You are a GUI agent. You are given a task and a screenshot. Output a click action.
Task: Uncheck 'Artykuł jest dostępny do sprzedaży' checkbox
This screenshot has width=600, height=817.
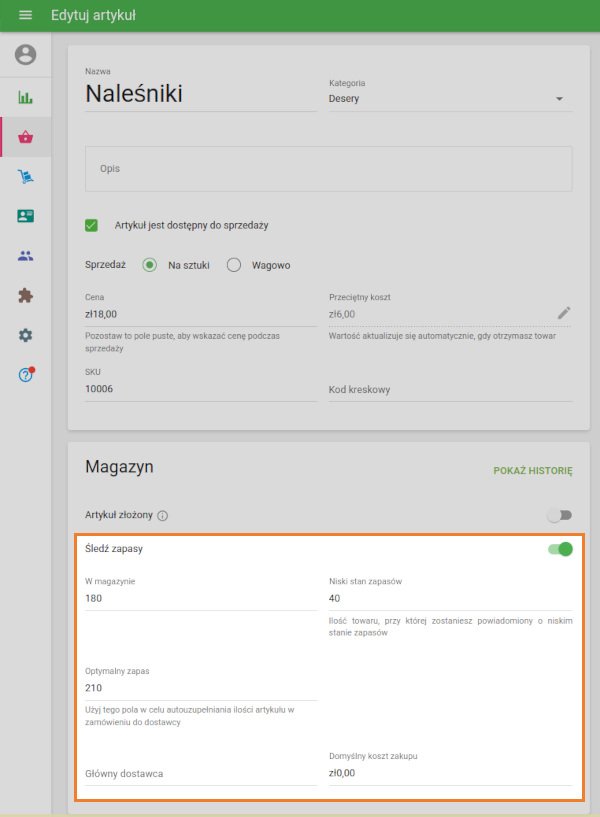92,226
